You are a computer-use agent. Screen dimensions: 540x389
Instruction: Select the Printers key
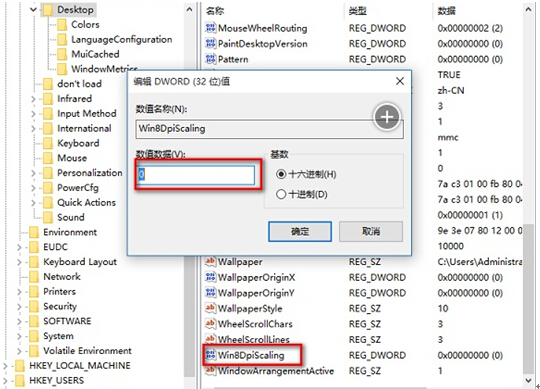[59, 291]
